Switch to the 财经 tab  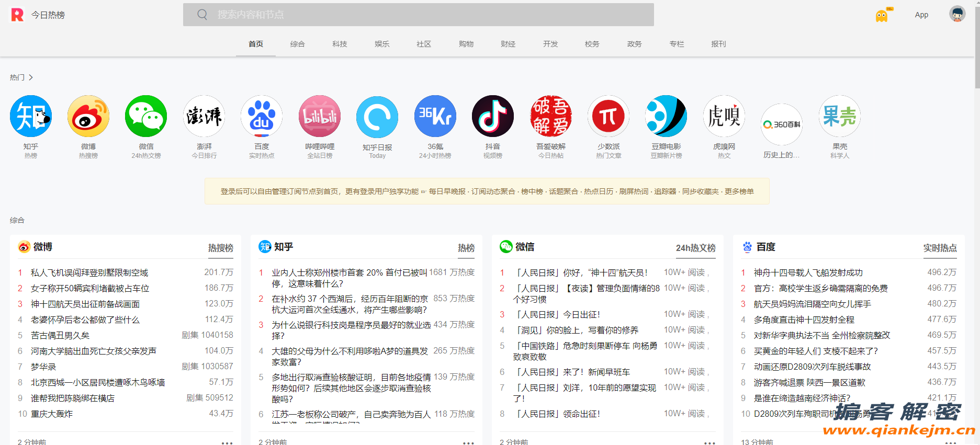pos(508,44)
